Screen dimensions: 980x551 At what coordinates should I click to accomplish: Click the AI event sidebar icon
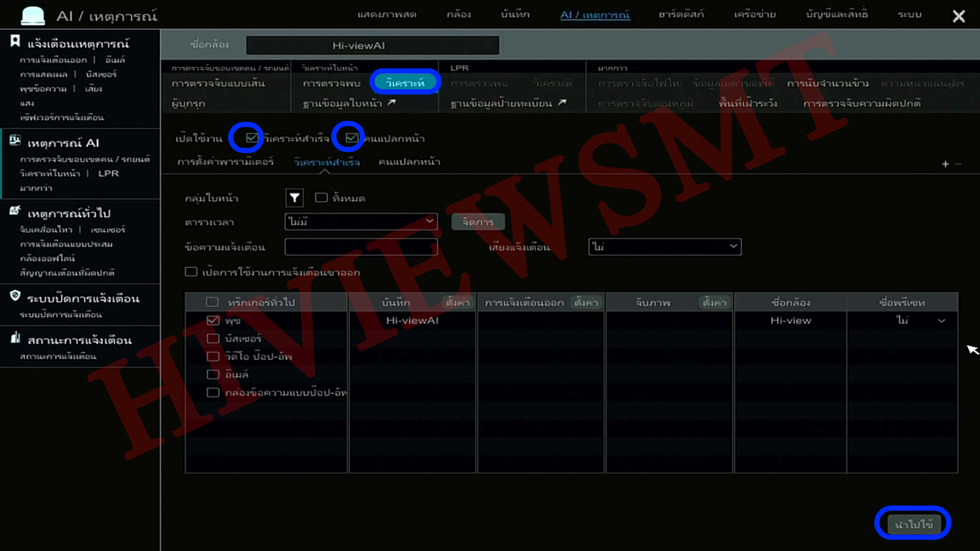(x=15, y=140)
